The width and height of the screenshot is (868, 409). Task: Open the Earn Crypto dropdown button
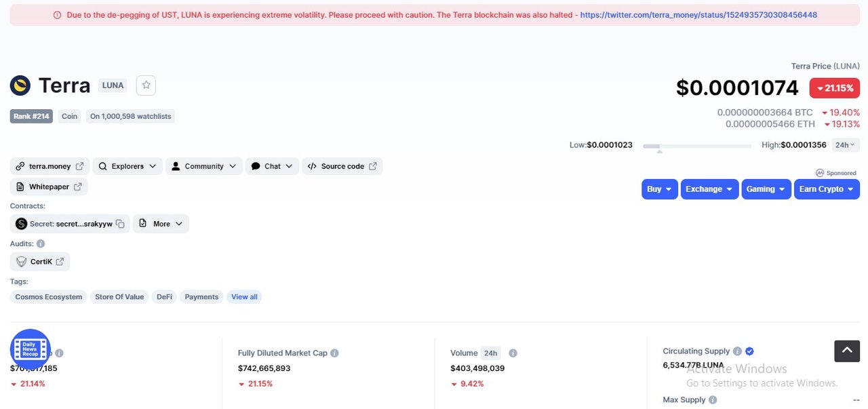point(827,189)
